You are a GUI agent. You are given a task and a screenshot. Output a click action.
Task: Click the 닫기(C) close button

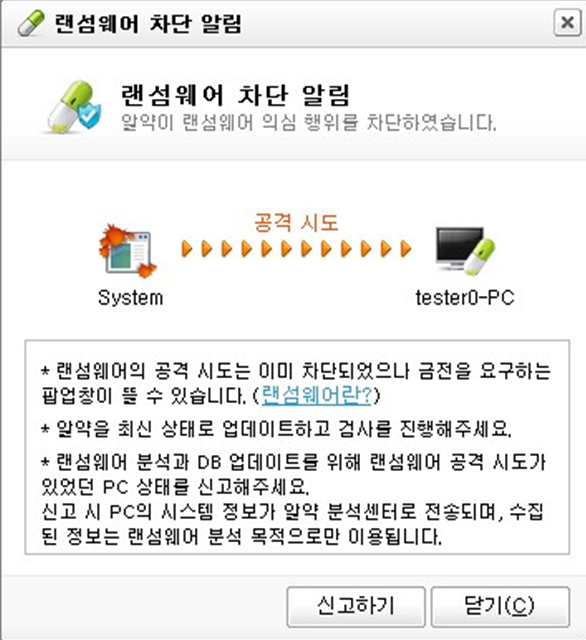pos(500,606)
